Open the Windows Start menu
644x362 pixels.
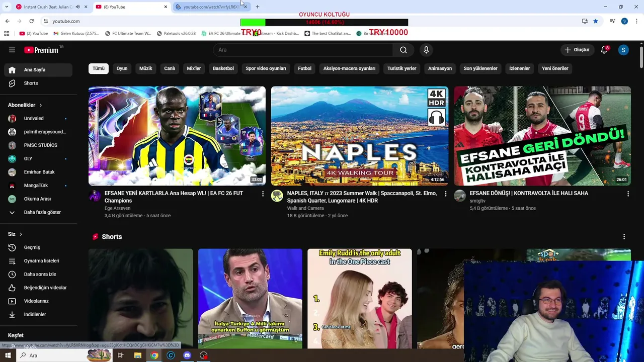8,355
